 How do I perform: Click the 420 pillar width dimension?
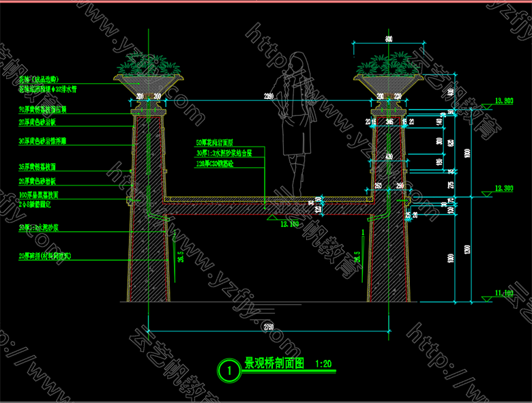tap(389, 156)
